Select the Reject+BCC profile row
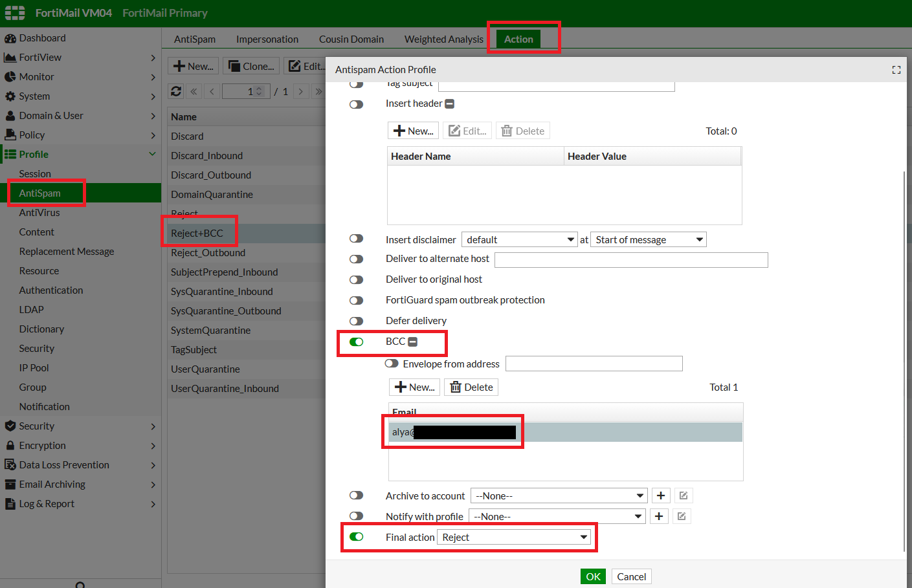This screenshot has height=588, width=912. point(247,234)
